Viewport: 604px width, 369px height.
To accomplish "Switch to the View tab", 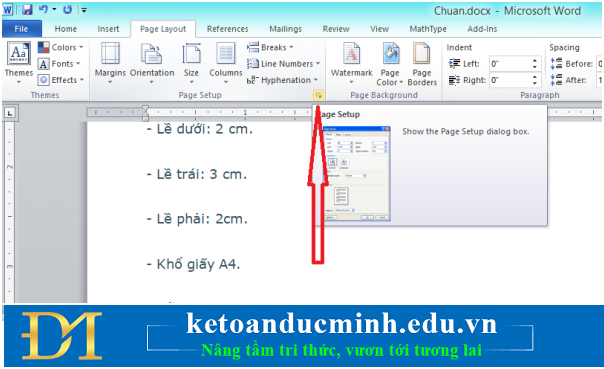I will (x=379, y=29).
